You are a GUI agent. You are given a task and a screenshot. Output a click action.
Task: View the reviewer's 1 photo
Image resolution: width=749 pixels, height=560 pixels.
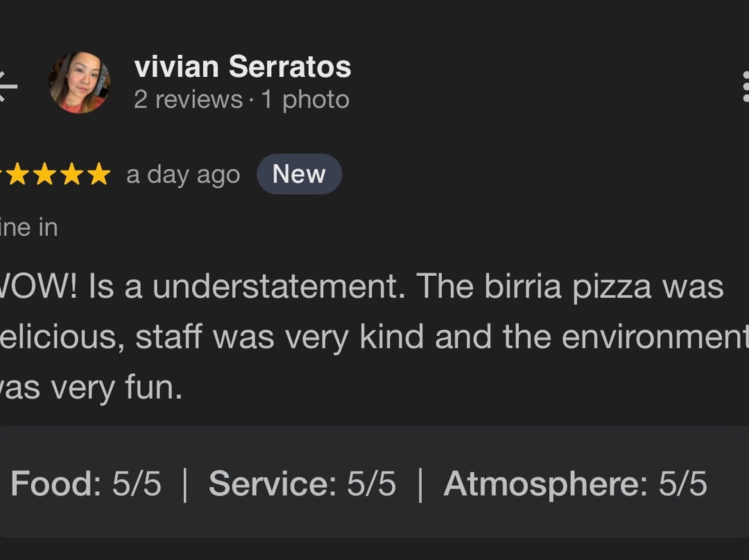click(x=305, y=100)
